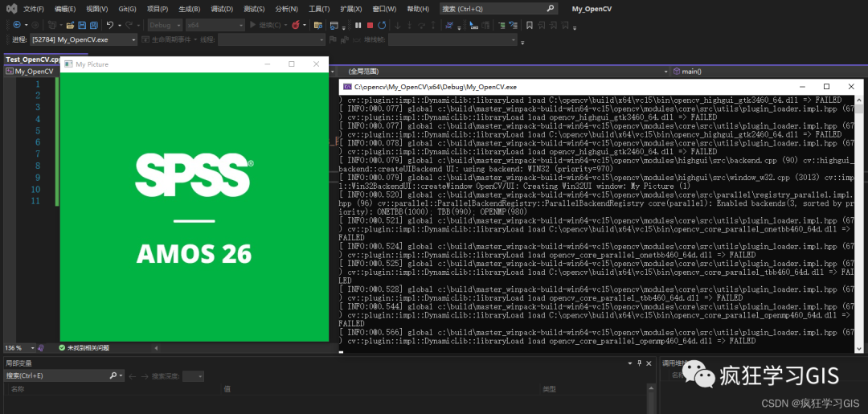Click the Visual Studio logo icon

11,9
